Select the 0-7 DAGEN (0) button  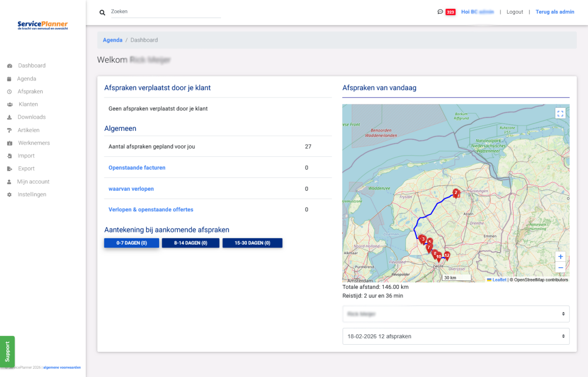tap(131, 243)
